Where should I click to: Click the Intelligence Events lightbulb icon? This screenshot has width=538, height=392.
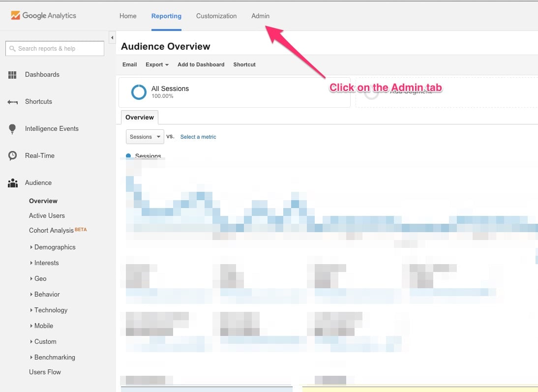pos(12,129)
